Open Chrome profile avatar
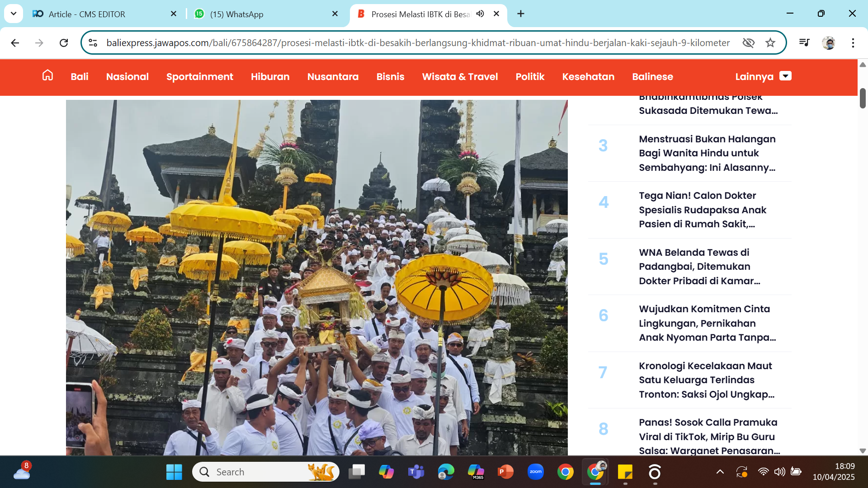Image resolution: width=868 pixels, height=488 pixels. [829, 43]
